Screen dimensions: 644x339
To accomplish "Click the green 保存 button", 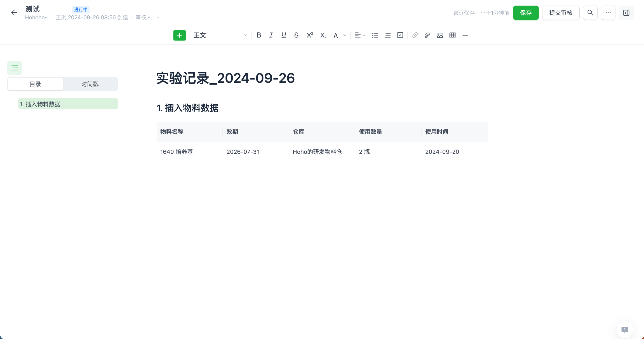I will (525, 13).
